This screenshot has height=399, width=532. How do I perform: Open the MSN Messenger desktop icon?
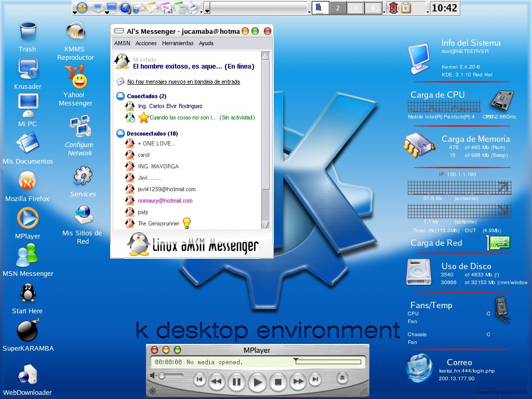pyautogui.click(x=27, y=255)
